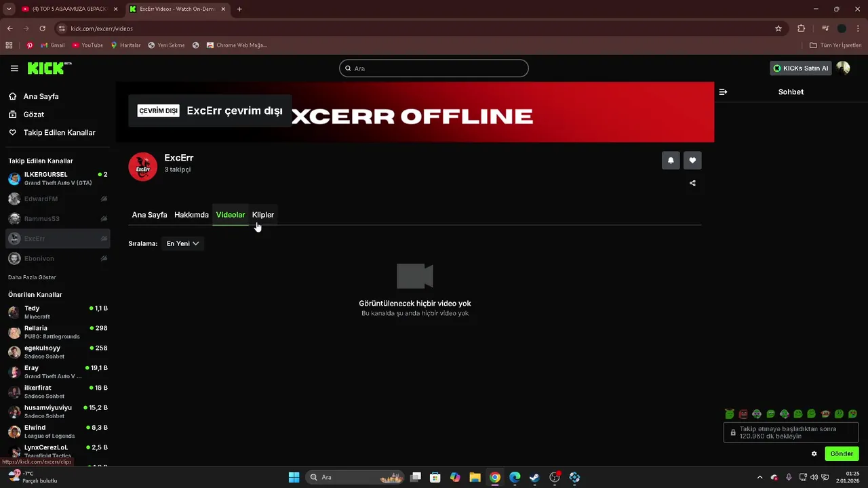The image size is (868, 488).
Task: Open EdwardFM followed channel
Action: coord(58,199)
